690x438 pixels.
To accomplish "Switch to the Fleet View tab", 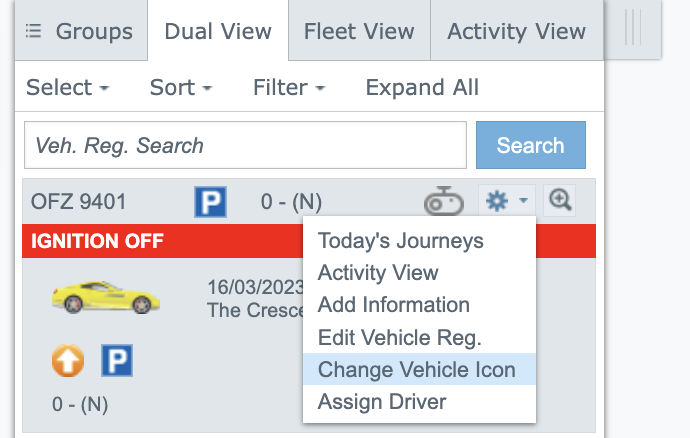I will pos(359,31).
